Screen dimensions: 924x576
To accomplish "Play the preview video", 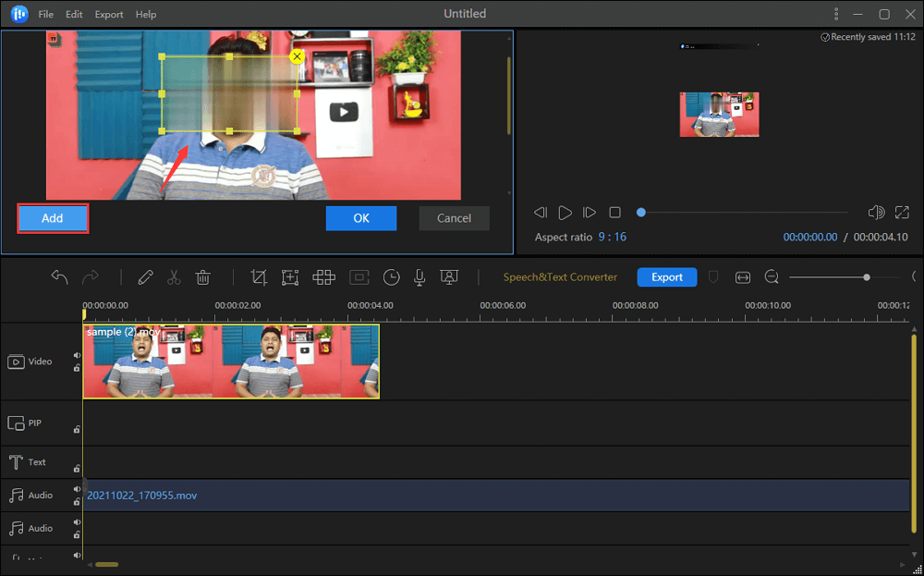I will (565, 213).
